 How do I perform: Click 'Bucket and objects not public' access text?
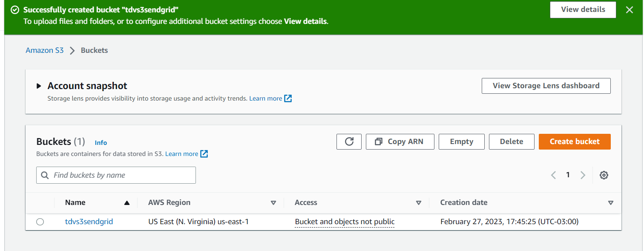click(x=345, y=222)
